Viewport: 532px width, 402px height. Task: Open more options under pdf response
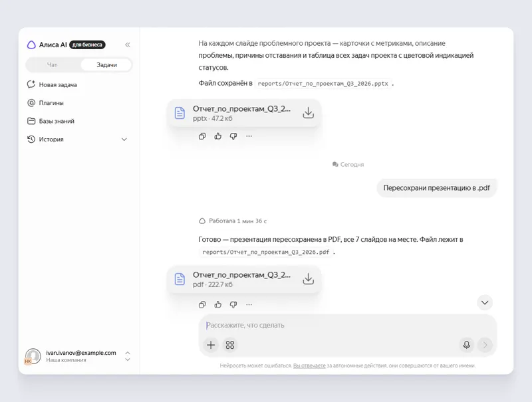point(249,304)
